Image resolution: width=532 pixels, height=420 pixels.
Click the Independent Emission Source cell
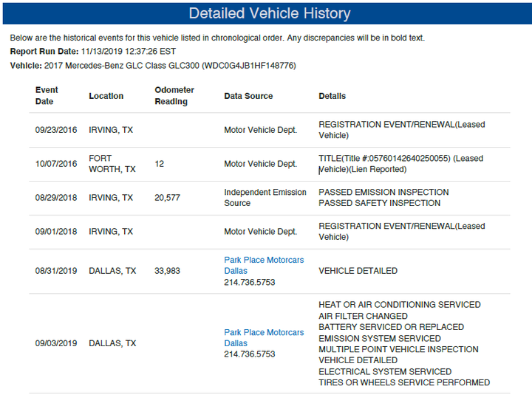(x=265, y=197)
